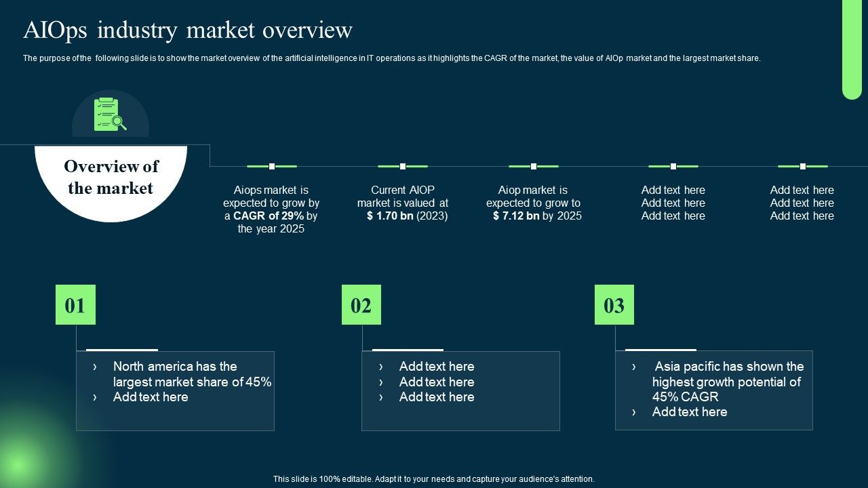
Task: Select the green 01 number box
Action: coord(75,305)
